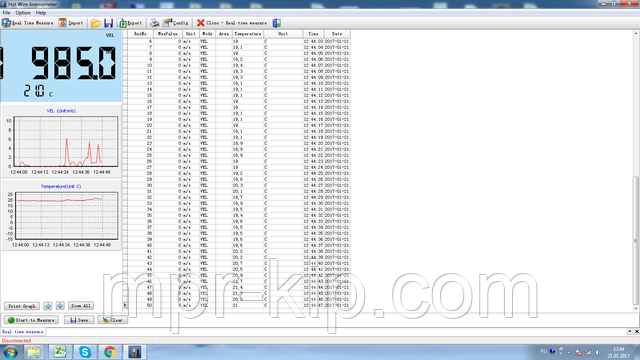Click the Print Graph button
Screen dimensions: 640x360
point(22,306)
